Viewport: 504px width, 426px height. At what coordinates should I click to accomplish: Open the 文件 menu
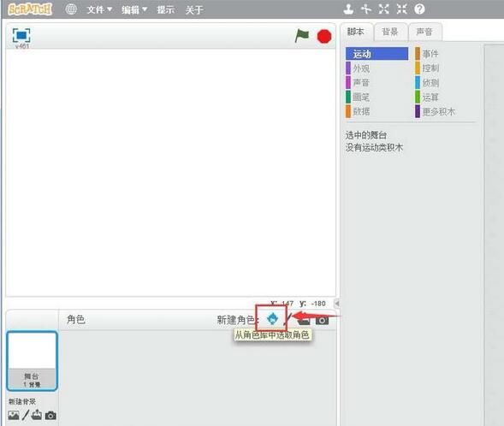coord(99,9)
